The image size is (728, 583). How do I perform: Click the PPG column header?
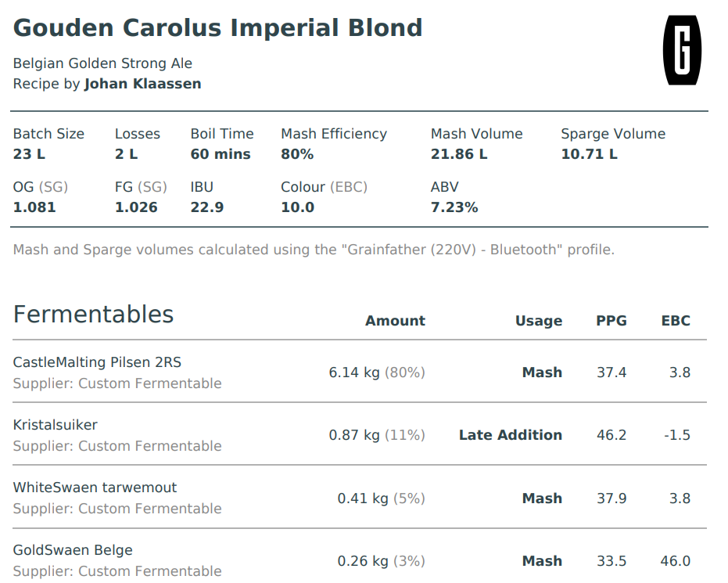point(611,321)
